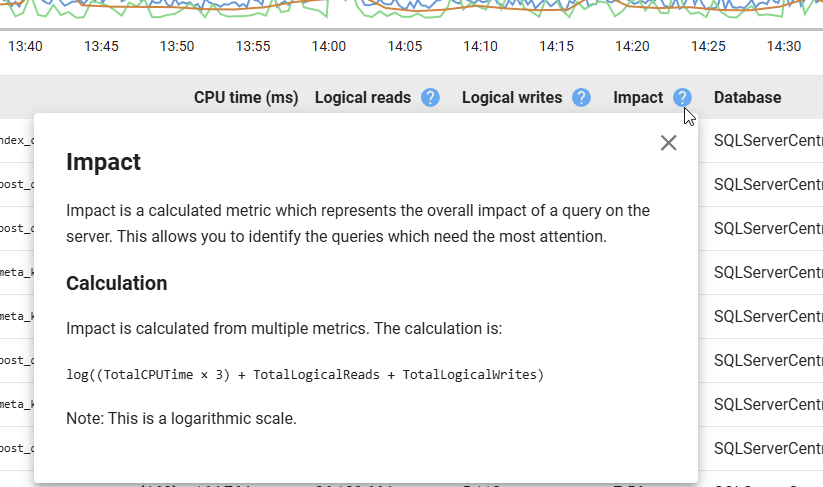Close the Impact explanation popup
The image size is (823, 487).
tap(669, 143)
